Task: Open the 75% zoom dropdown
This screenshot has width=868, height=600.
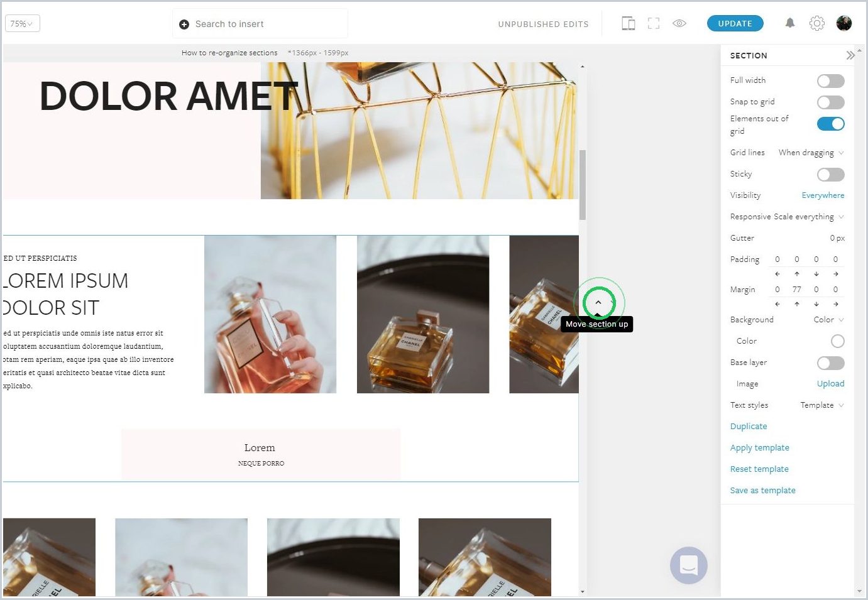Action: click(x=23, y=24)
